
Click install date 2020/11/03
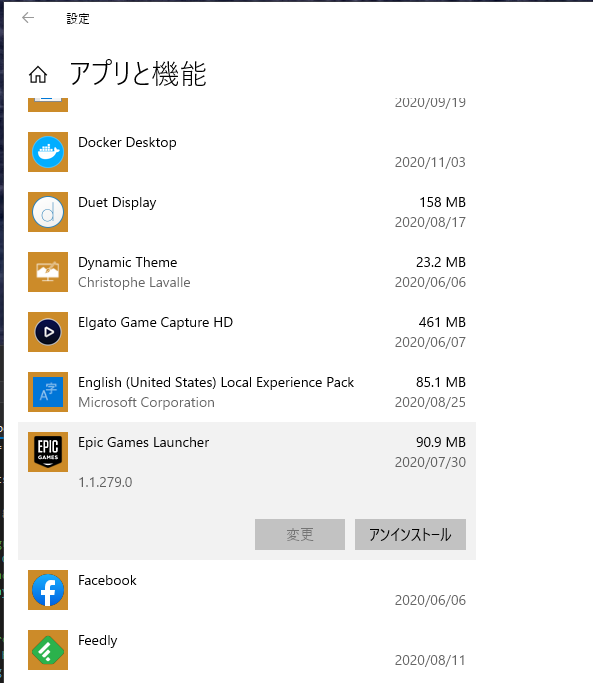point(430,162)
